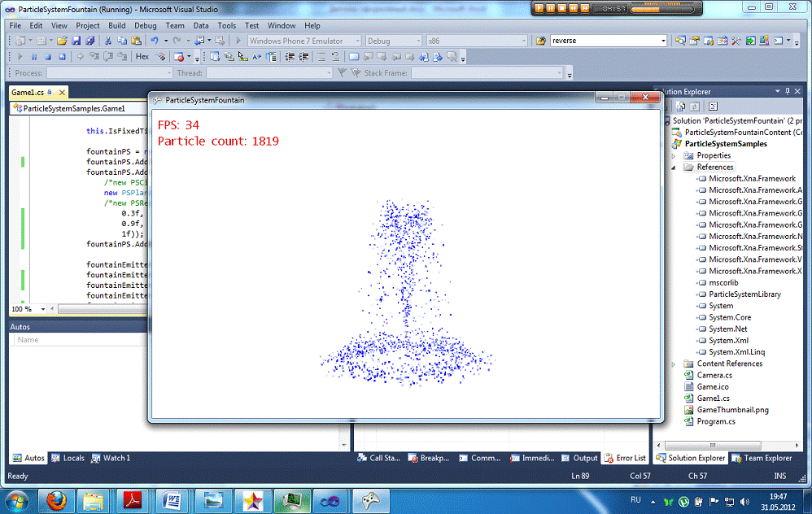
Task: Increase line indent with the indent icon
Action: 303,57
